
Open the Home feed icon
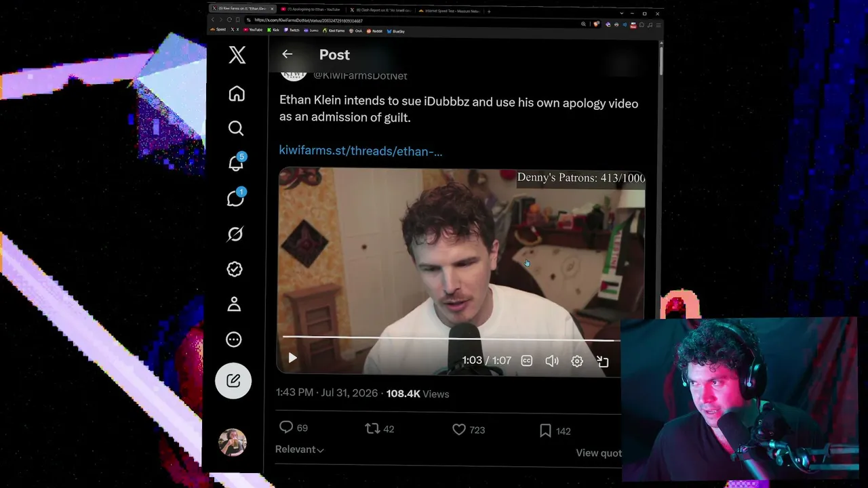(x=236, y=94)
